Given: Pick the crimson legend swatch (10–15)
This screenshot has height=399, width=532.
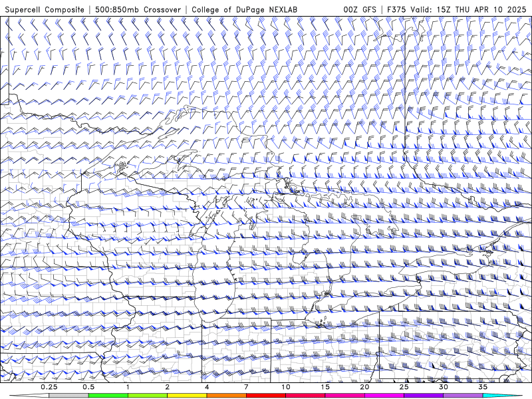Looking at the screenshot, I should click(305, 396).
